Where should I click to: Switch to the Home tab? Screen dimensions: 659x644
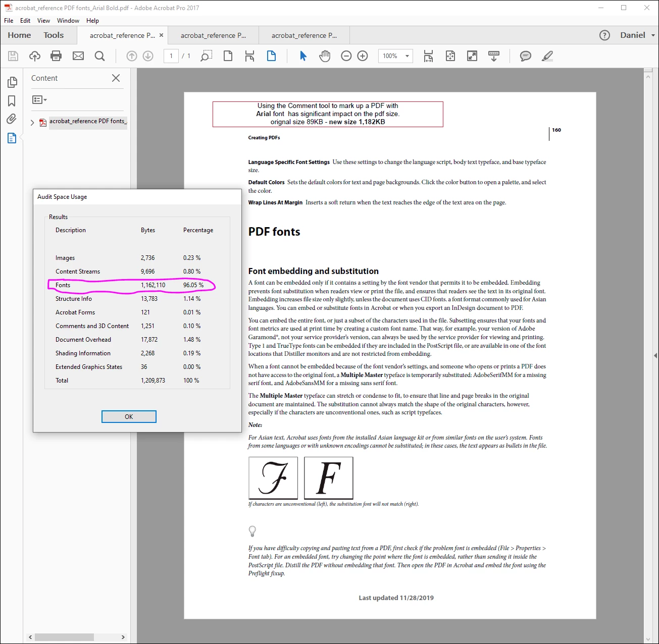(19, 35)
